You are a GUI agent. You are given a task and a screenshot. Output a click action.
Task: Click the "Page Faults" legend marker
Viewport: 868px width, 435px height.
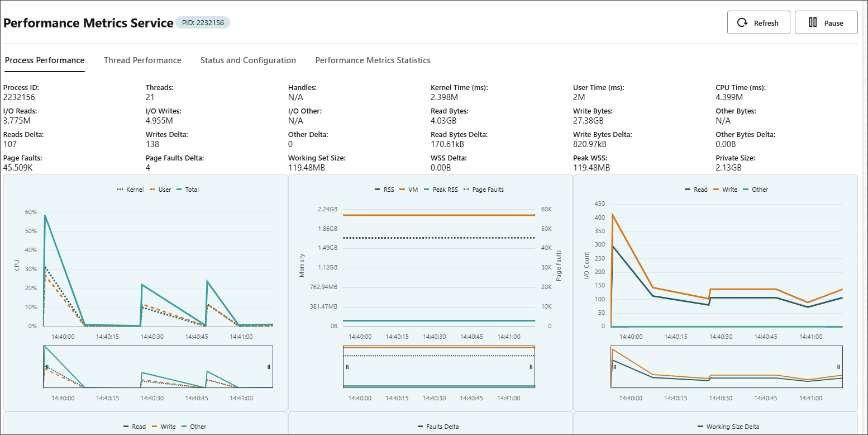466,190
